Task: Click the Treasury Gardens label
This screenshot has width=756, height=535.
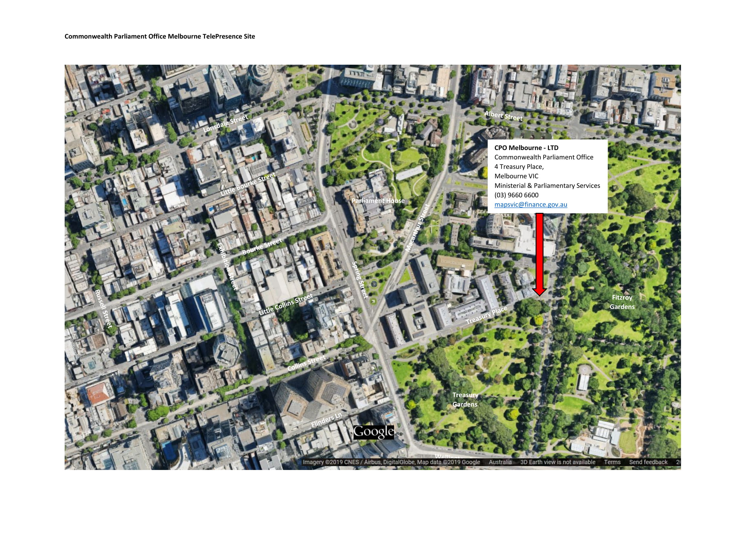Action: (465, 399)
